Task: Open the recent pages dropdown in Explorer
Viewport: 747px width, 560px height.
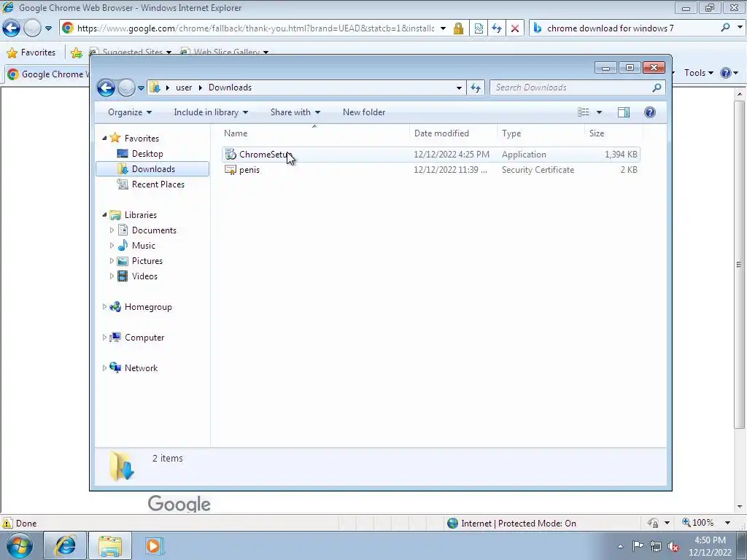Action: click(141, 88)
